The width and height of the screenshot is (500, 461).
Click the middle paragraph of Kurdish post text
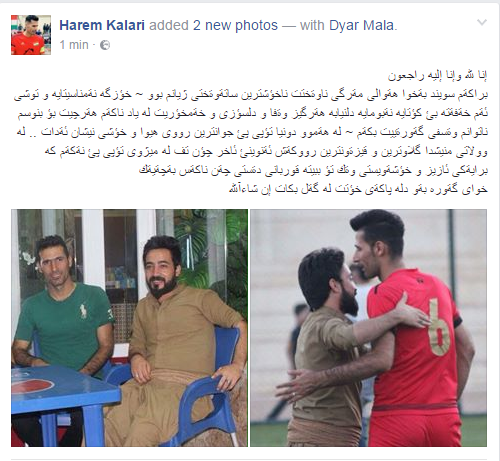click(251, 132)
